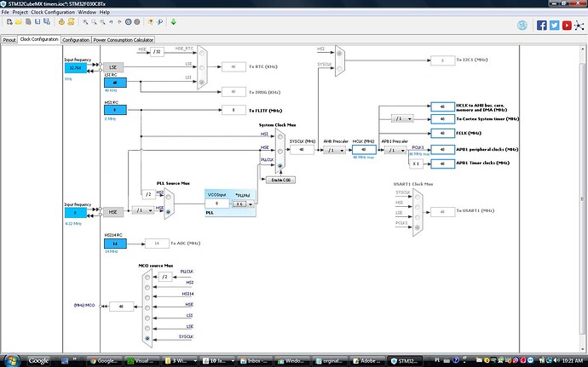Expand the APB1 Prescaler dropdown
Viewport: 588px width, 367px height.
pyautogui.click(x=395, y=150)
